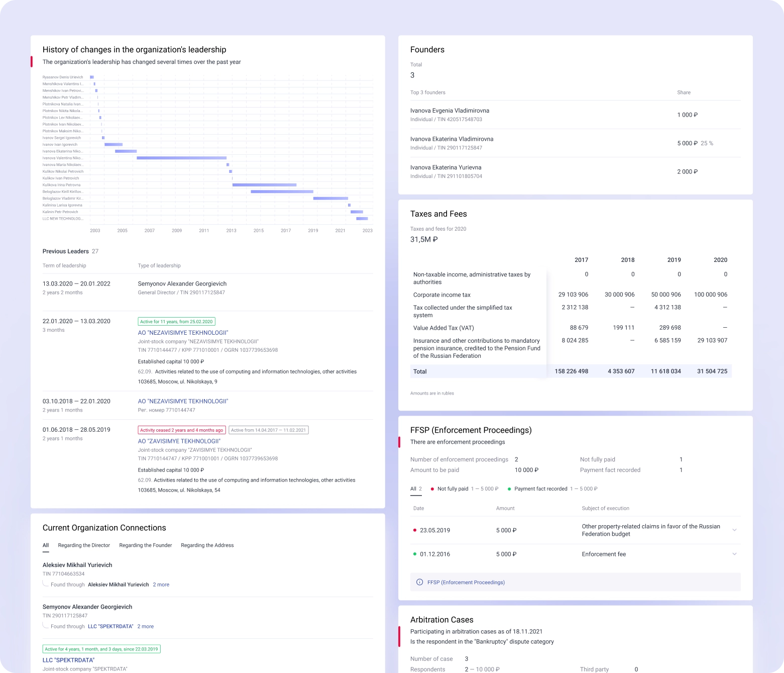Expand the "Other property-related claims" row
The width and height of the screenshot is (784, 673).
point(735,530)
